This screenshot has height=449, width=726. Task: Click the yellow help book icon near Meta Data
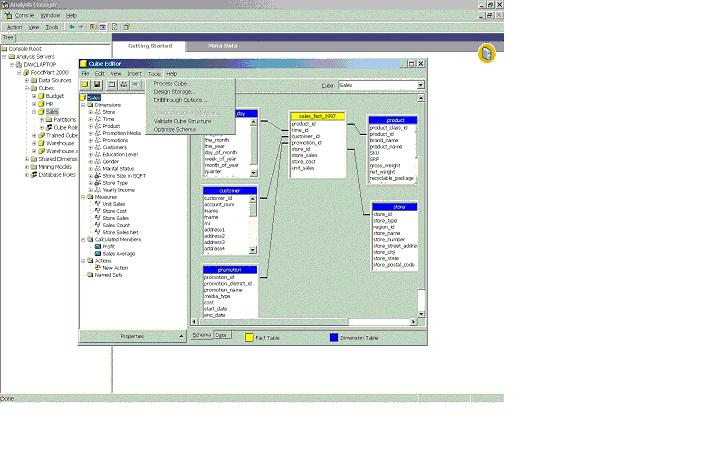coord(487,54)
